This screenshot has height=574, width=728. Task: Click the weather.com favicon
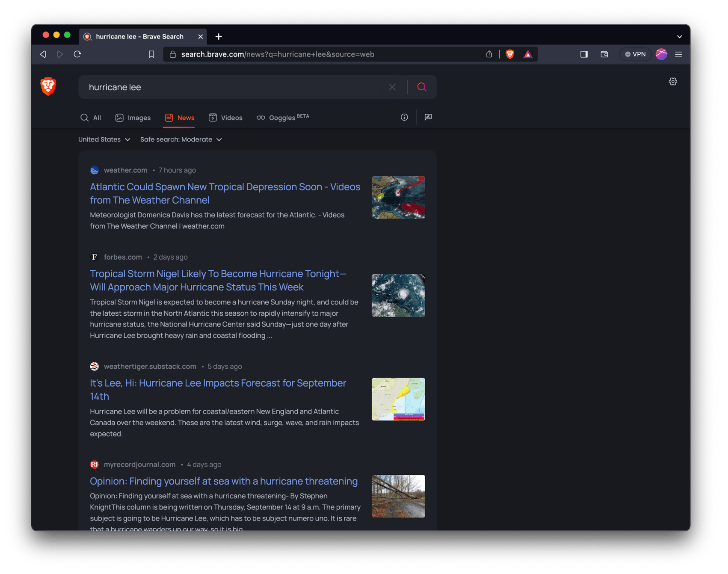coord(95,170)
